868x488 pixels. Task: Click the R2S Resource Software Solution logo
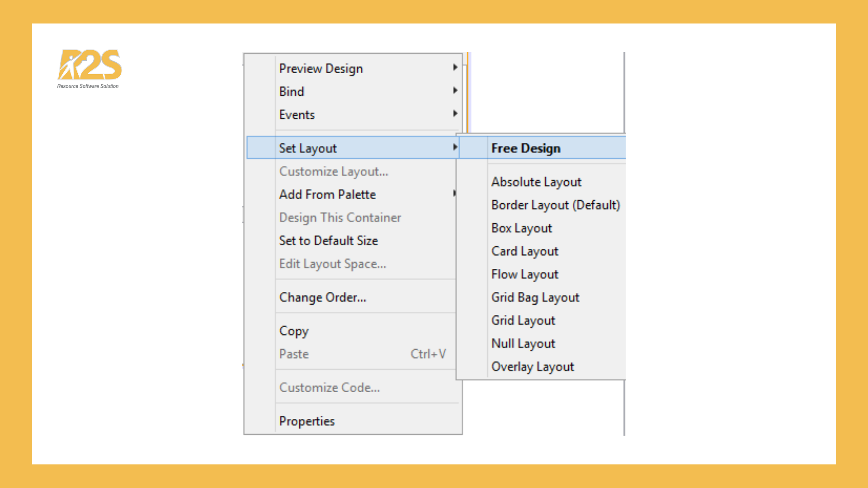[x=89, y=68]
